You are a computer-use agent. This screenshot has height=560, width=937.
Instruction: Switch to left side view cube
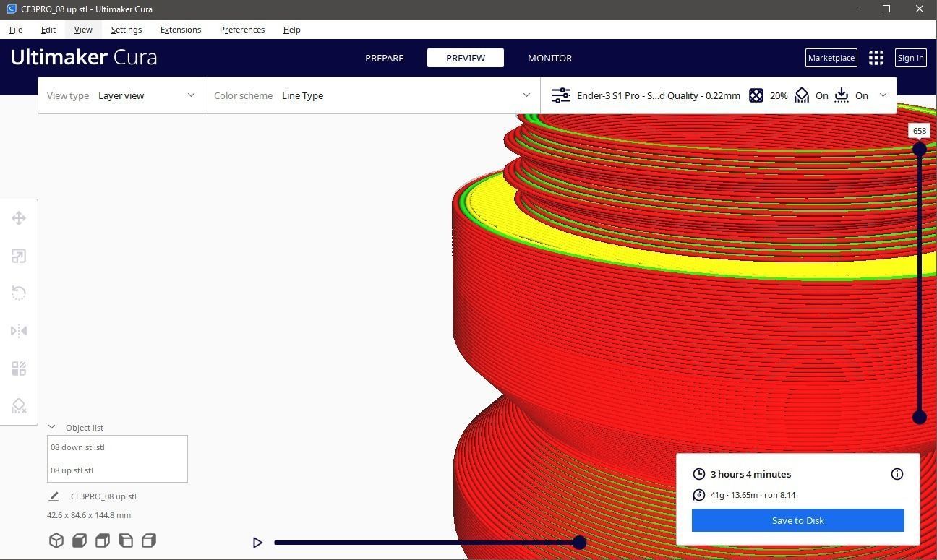tap(126, 540)
